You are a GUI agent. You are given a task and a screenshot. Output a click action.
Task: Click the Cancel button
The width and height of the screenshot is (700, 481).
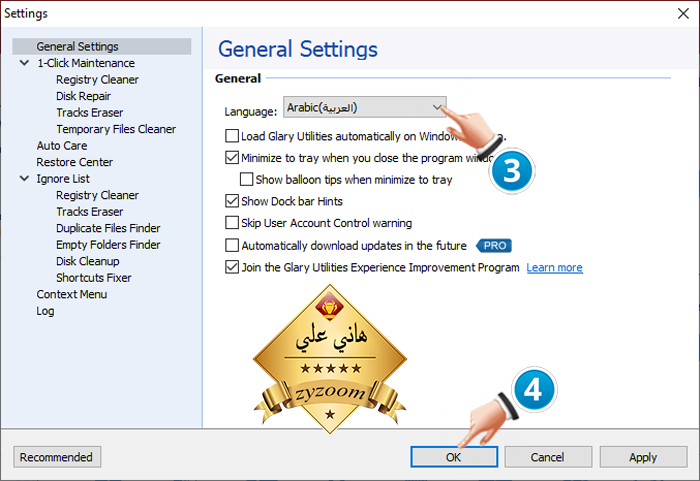(x=548, y=457)
